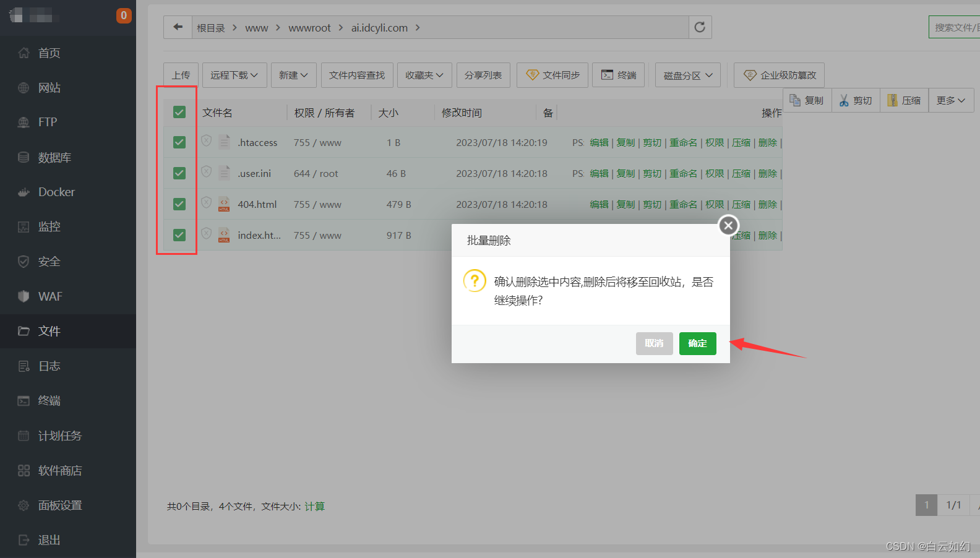The image size is (980, 558).
Task: Open the 更多 more dropdown
Action: pyautogui.click(x=951, y=100)
